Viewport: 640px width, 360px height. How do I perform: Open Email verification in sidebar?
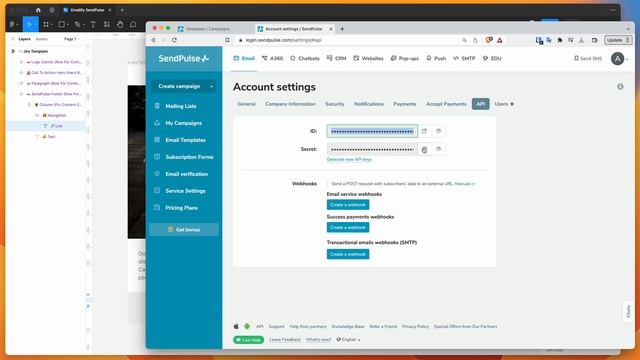point(187,174)
